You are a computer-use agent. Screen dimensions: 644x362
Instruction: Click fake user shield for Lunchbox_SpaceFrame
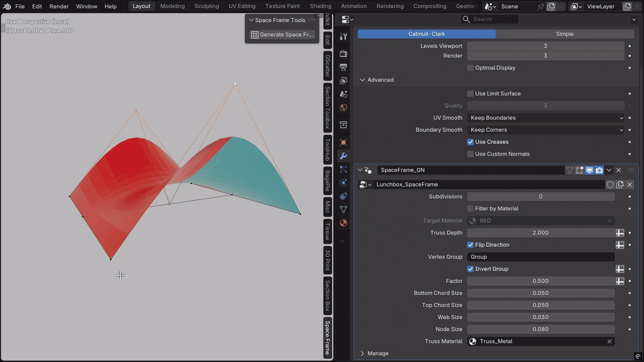(x=610, y=185)
